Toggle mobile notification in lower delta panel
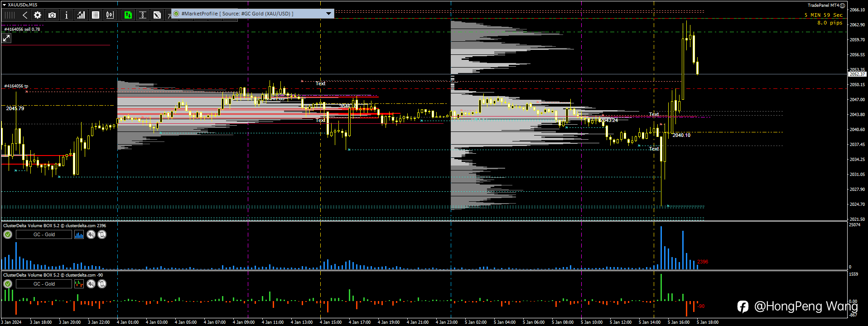This screenshot has height=326, width=868. (x=102, y=284)
